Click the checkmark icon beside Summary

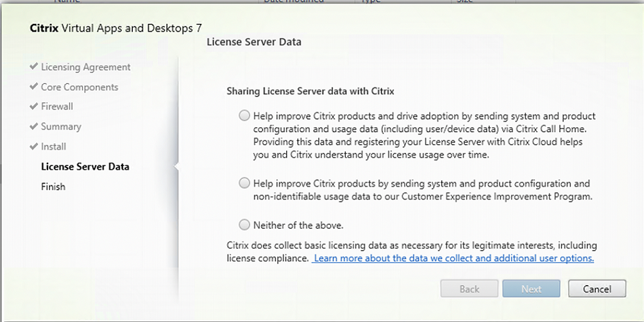click(34, 127)
